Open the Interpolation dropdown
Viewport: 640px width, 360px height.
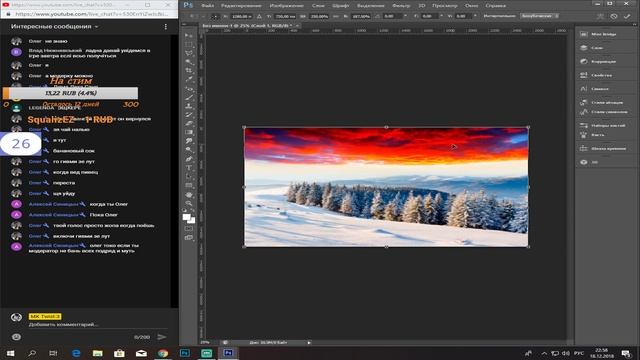(540, 16)
